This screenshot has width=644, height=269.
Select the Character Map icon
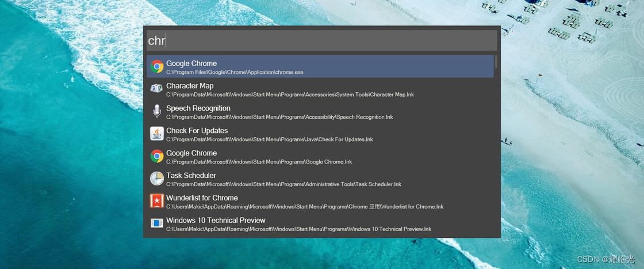point(157,89)
